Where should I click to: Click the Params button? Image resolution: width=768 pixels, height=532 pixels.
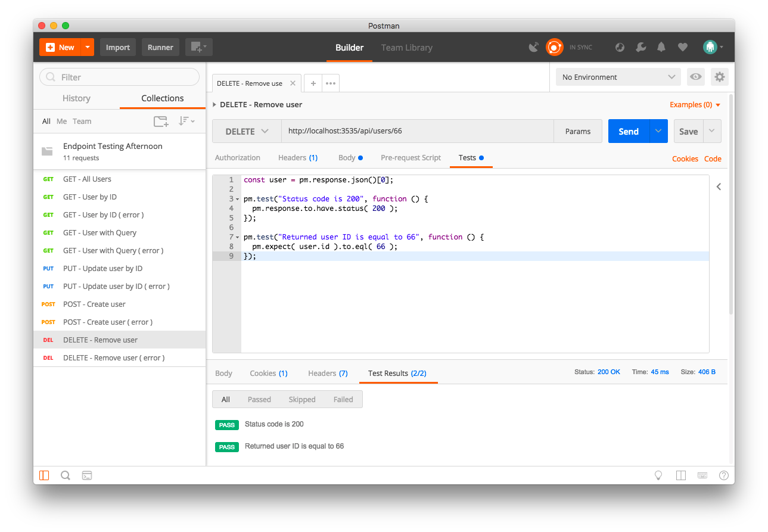[x=578, y=131]
